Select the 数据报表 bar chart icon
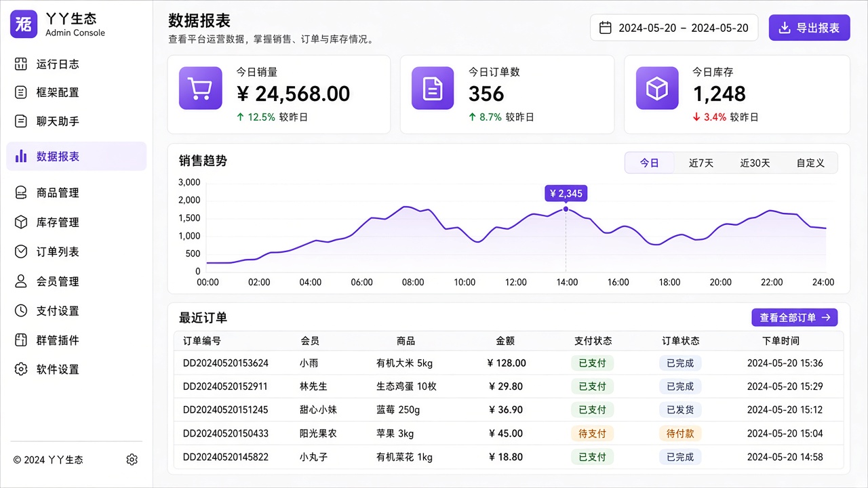This screenshot has width=868, height=488. click(x=21, y=156)
